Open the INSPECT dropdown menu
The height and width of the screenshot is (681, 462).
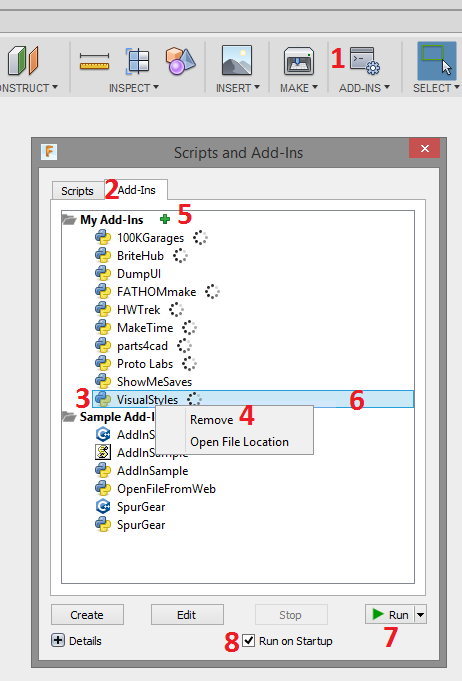tap(134, 88)
